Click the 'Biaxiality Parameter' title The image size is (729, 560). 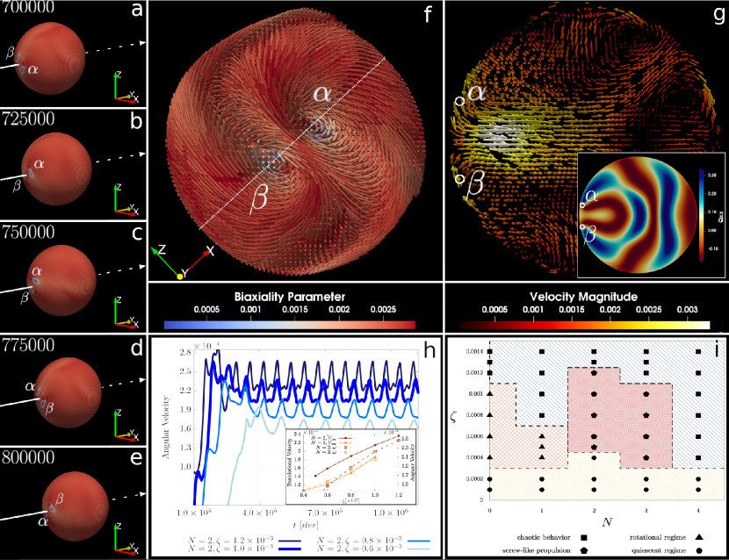(x=290, y=297)
